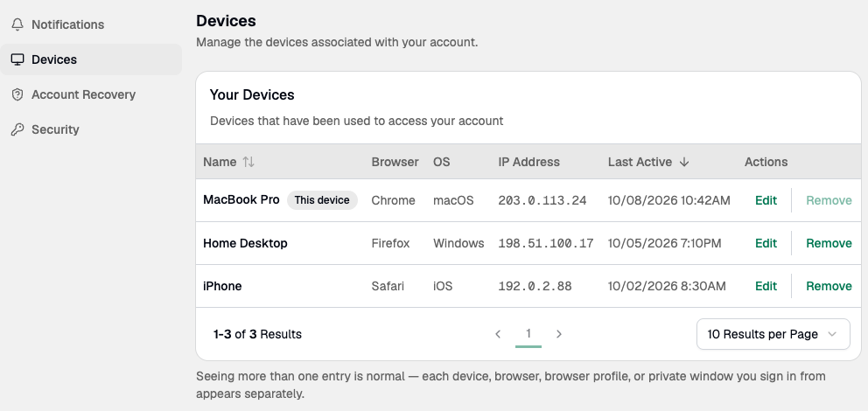This screenshot has height=411, width=868.
Task: Remove the iPhone device
Action: [x=829, y=286]
